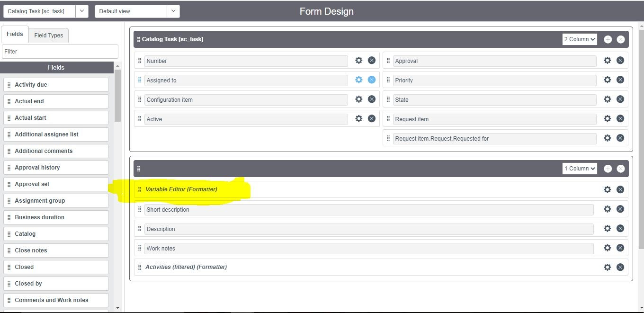Image resolution: width=644 pixels, height=313 pixels.
Task: Add a section after Catalog Task section
Action: point(608,39)
